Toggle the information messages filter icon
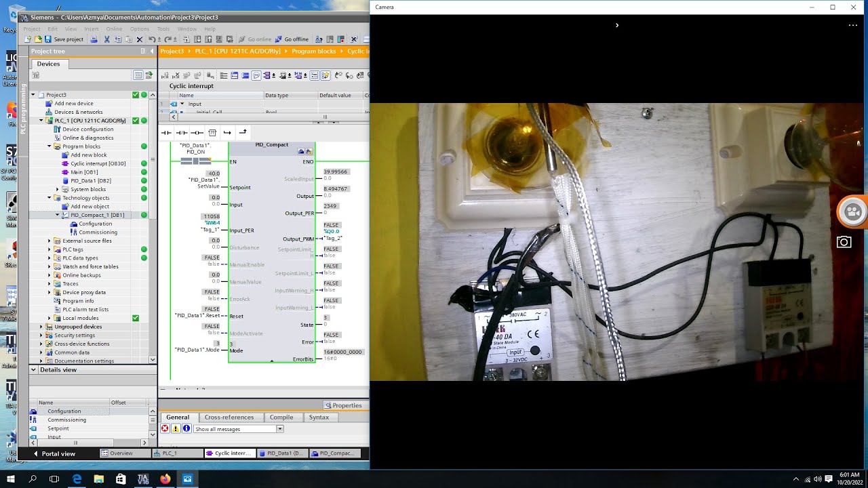The width and height of the screenshot is (868, 488). tap(186, 429)
